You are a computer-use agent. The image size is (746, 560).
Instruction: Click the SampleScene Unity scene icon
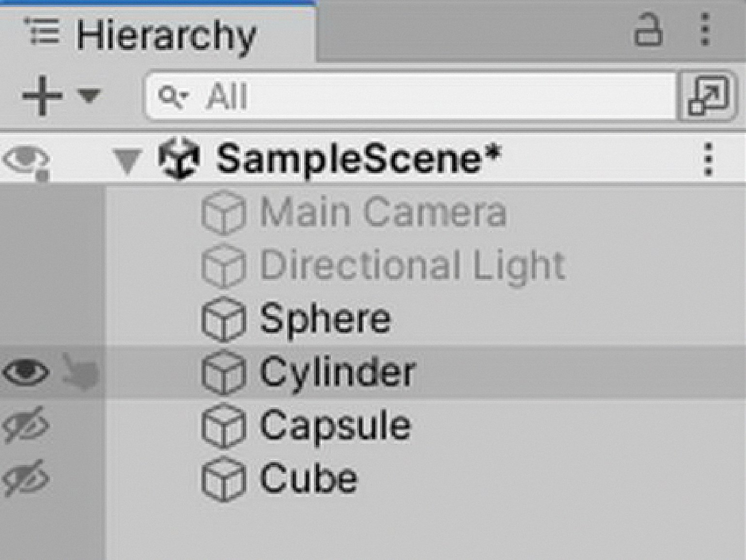(179, 158)
